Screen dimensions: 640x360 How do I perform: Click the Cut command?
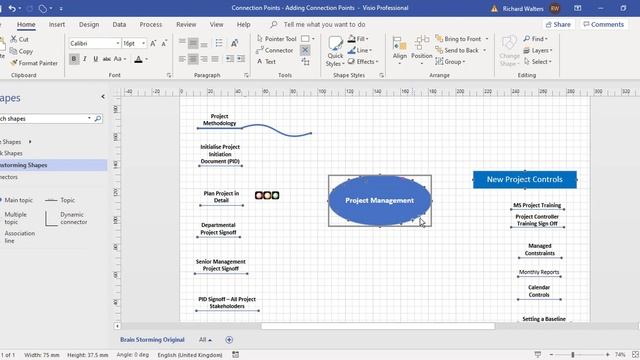[x=20, y=39]
